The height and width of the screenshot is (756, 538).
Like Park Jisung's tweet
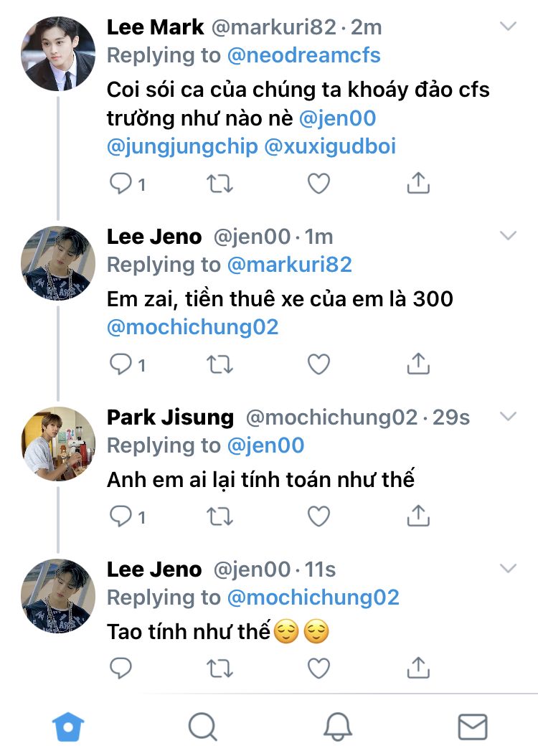click(x=318, y=516)
